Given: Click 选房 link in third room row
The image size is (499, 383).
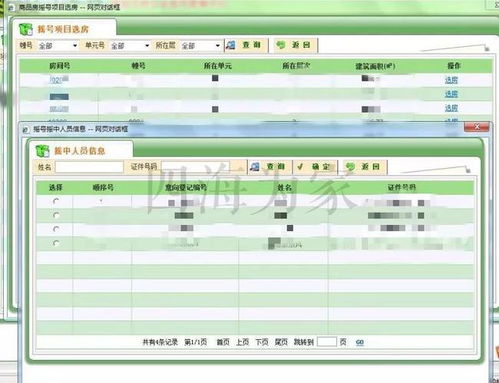Looking at the screenshot, I should [451, 108].
